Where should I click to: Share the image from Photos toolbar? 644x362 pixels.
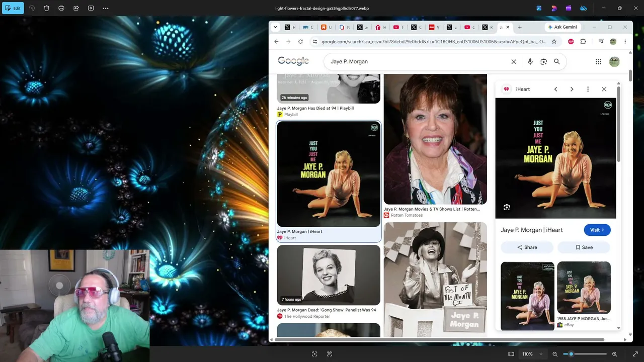(76, 8)
